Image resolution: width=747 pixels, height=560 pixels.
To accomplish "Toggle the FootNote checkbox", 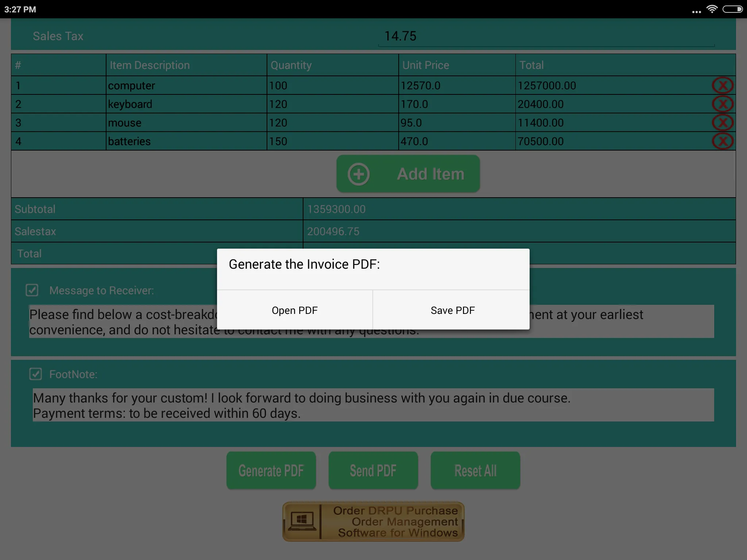I will pyautogui.click(x=36, y=373).
